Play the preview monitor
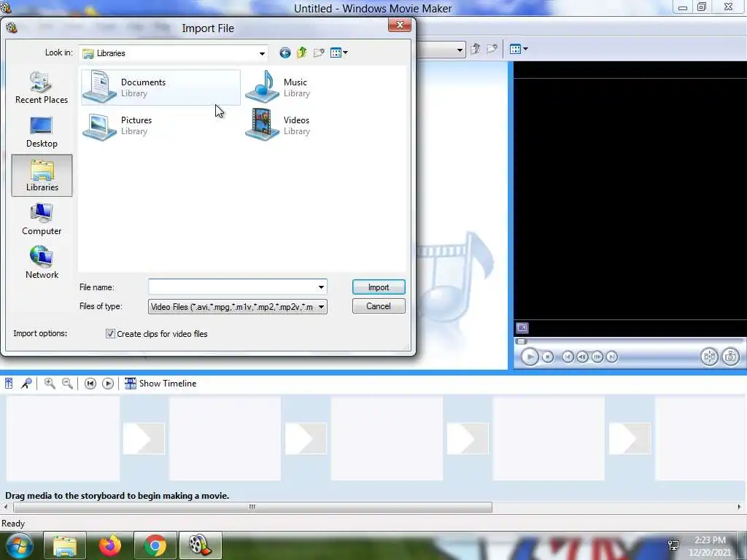Screen dimensions: 747x560 pos(530,357)
